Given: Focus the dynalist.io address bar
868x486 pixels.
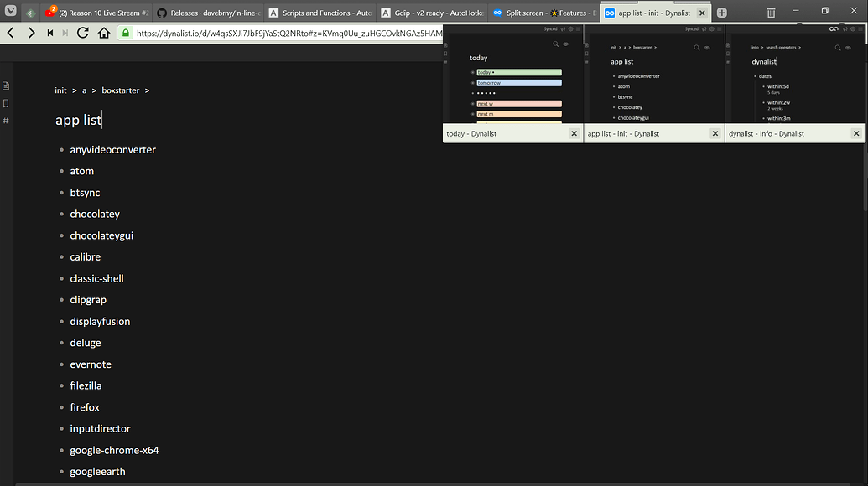Looking at the screenshot, I should (x=288, y=34).
